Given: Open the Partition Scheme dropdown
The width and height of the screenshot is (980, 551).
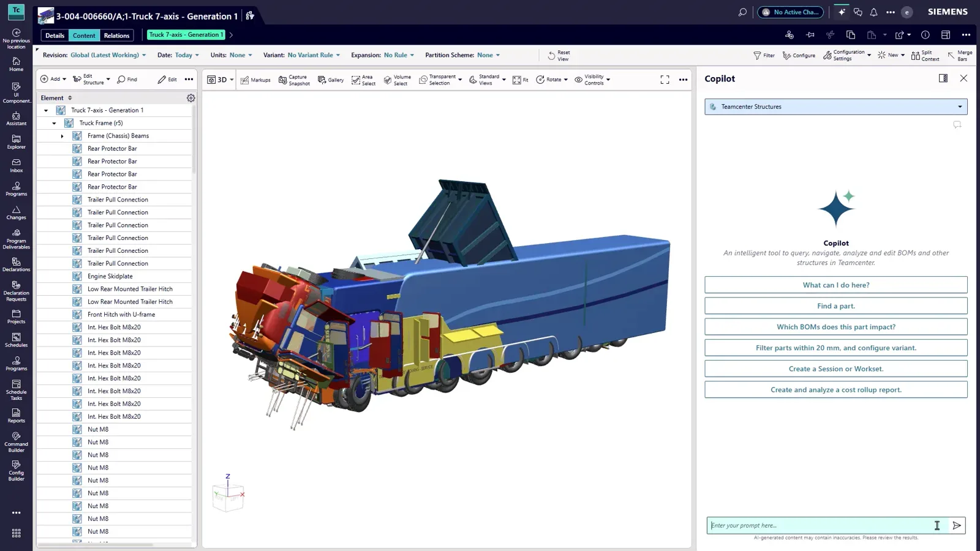Looking at the screenshot, I should (x=489, y=55).
